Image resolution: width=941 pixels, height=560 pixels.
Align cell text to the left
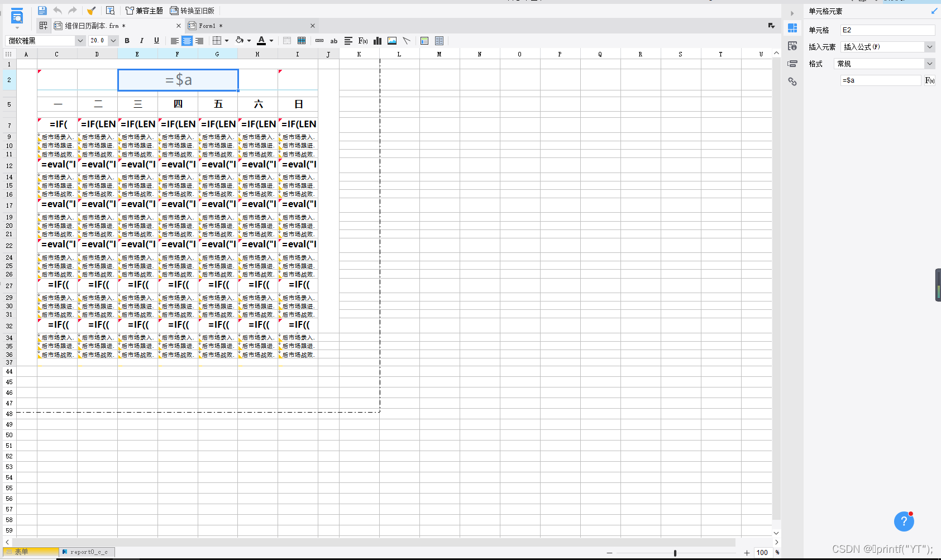click(175, 41)
